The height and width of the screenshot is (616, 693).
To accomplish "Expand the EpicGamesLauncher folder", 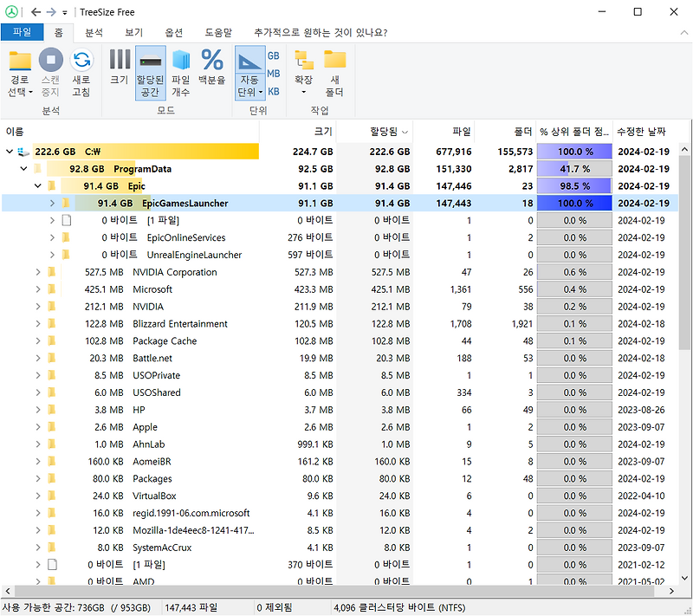I will tap(52, 204).
